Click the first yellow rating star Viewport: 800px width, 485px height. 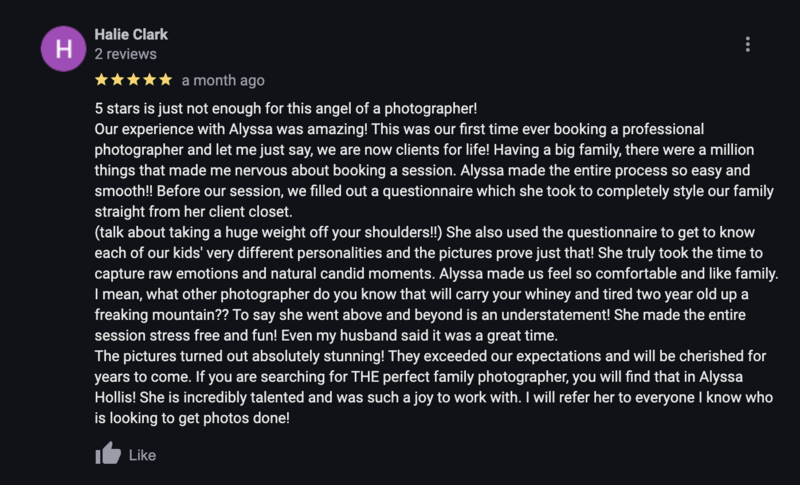tap(102, 80)
